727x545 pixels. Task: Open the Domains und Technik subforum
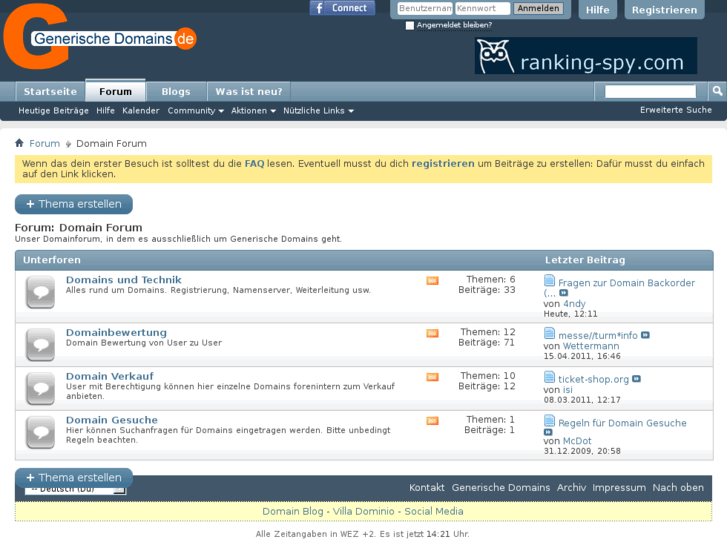tap(123, 280)
